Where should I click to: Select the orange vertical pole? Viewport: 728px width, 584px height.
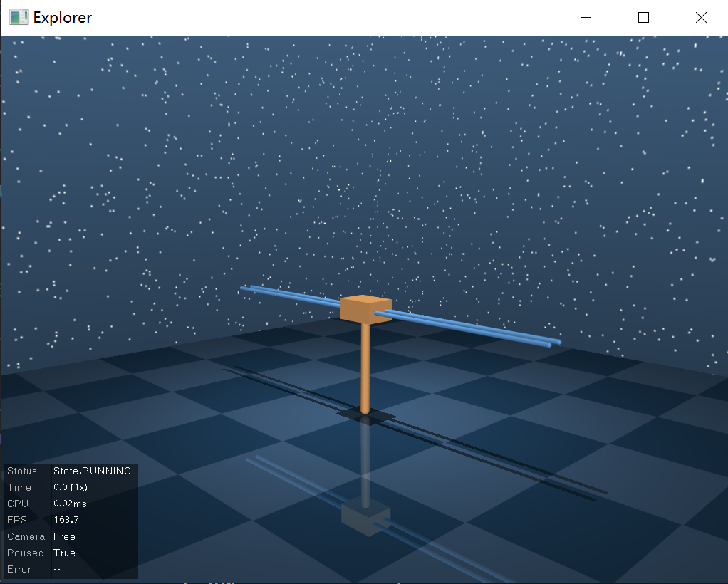point(365,368)
